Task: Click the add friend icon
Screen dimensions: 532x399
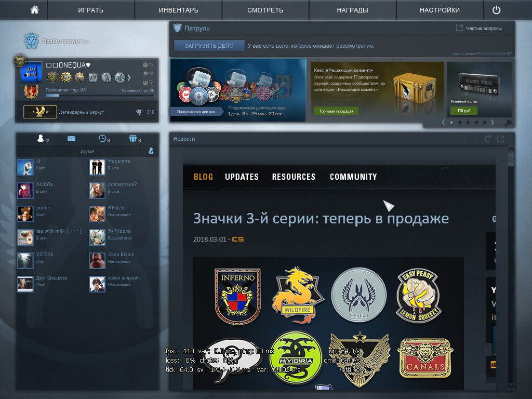Action: [x=151, y=151]
